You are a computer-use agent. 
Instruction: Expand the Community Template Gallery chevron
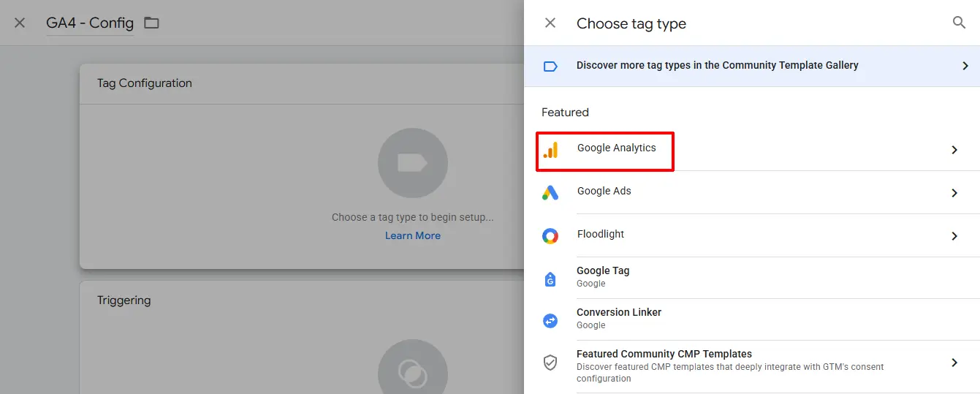(965, 66)
